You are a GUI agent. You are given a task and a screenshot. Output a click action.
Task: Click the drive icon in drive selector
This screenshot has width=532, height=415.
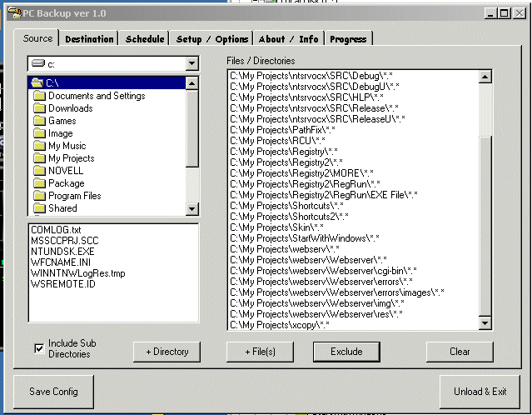[x=37, y=64]
